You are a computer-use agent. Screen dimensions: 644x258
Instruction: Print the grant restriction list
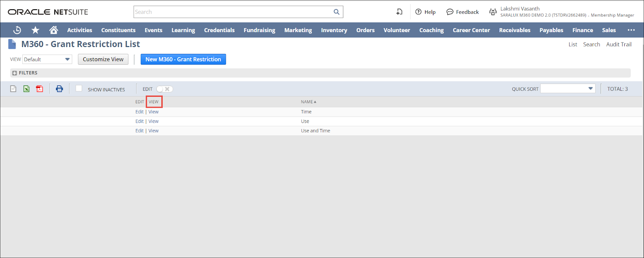click(60, 89)
